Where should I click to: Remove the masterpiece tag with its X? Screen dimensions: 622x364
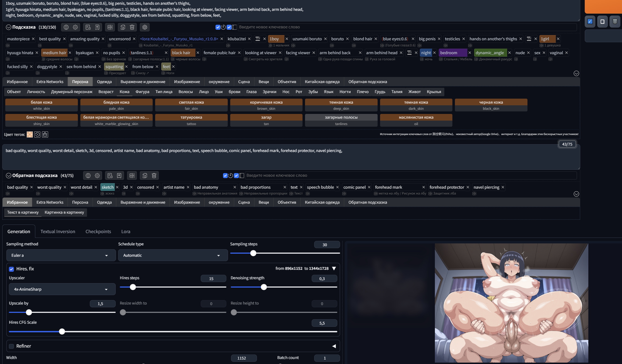(x=33, y=39)
